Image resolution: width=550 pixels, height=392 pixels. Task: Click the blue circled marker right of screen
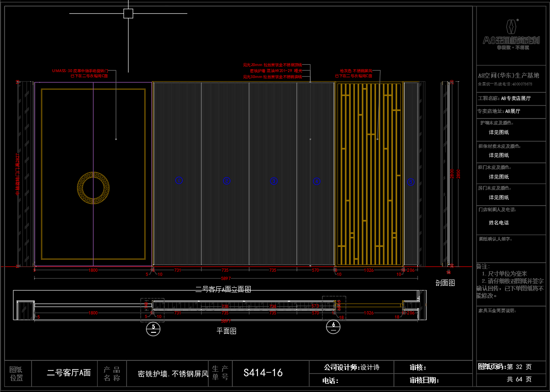(411, 182)
